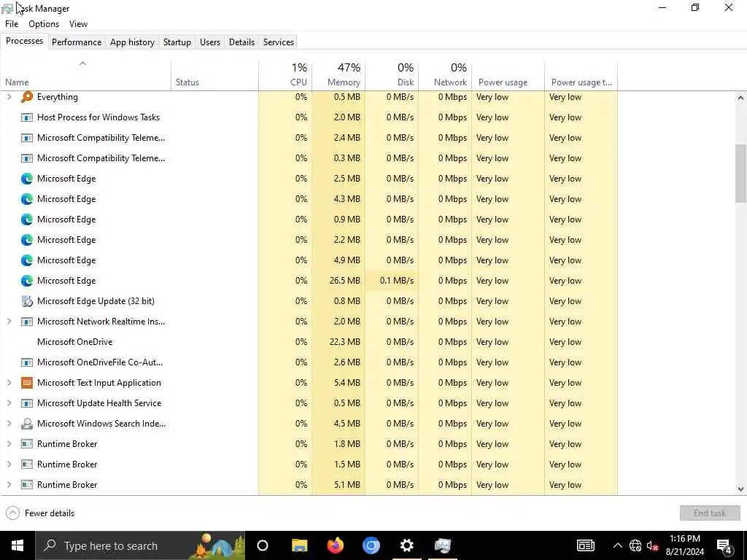Sort by the Network column header
This screenshot has width=747, height=560.
[x=445, y=76]
